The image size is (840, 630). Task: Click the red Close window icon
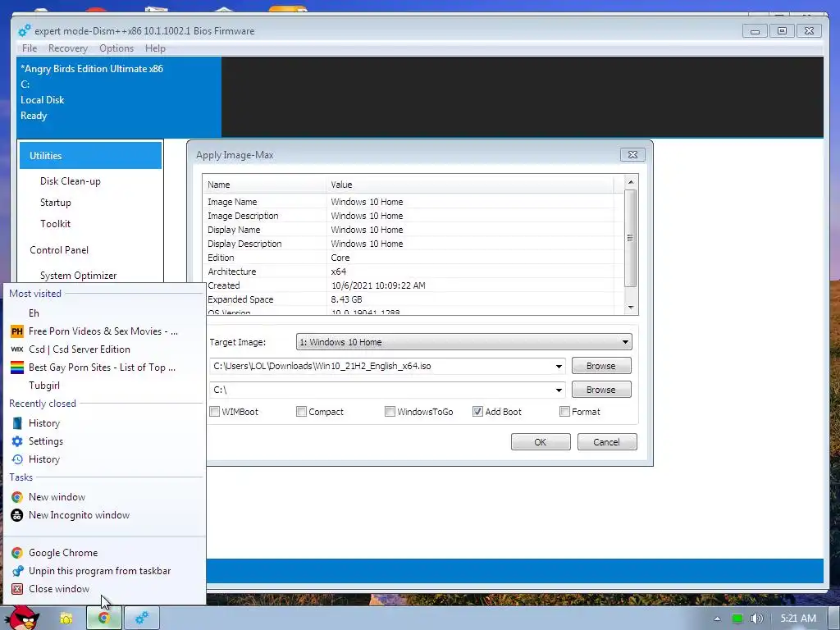(x=17, y=589)
